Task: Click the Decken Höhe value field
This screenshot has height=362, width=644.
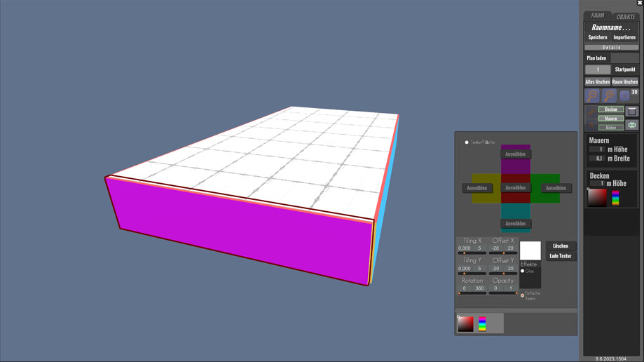Action: pyautogui.click(x=598, y=184)
